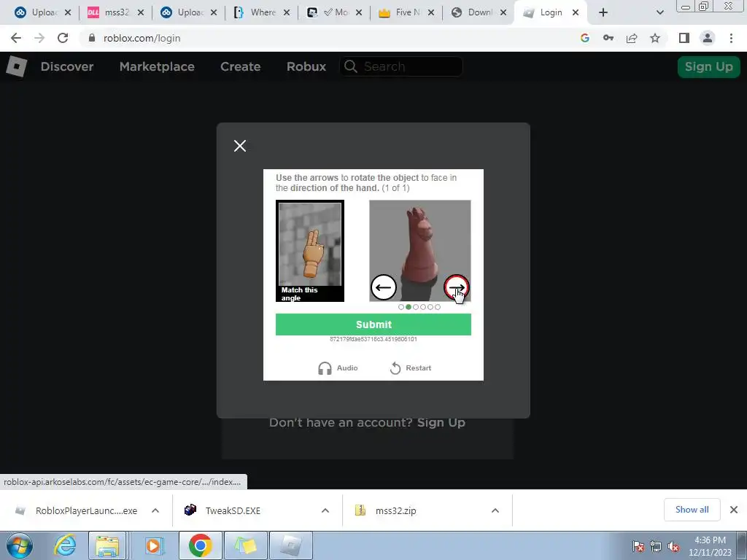Screen dimensions: 747x560
Task: Open the muted volume tray icon
Action: [673, 546]
